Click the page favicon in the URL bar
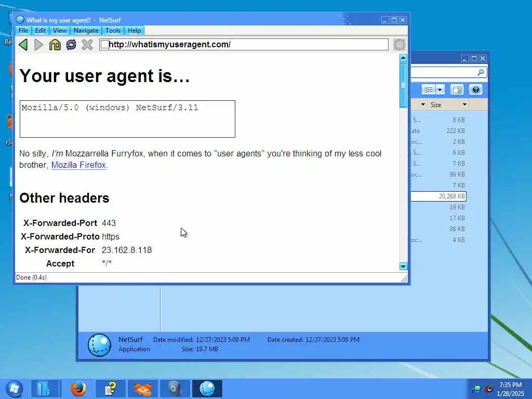This screenshot has width=532, height=399. pyautogui.click(x=105, y=45)
